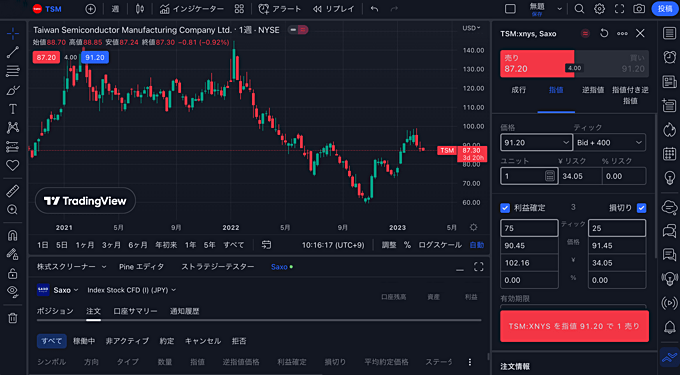Select the ruler measure tool
The height and width of the screenshot is (375, 680).
[13, 191]
